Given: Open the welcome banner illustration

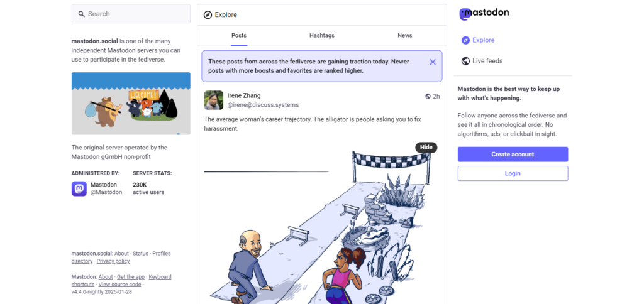Looking at the screenshot, I should pyautogui.click(x=131, y=104).
